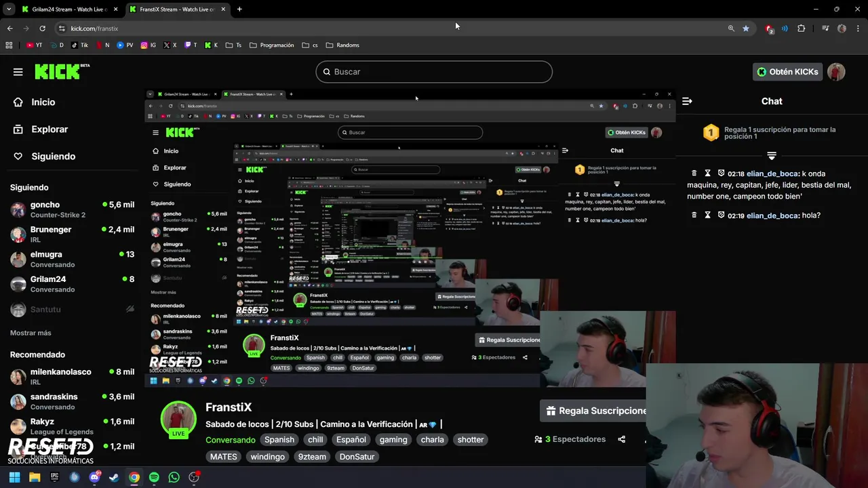Viewport: 868px width, 488px height.
Task: Click the address bar URL
Action: (94, 28)
